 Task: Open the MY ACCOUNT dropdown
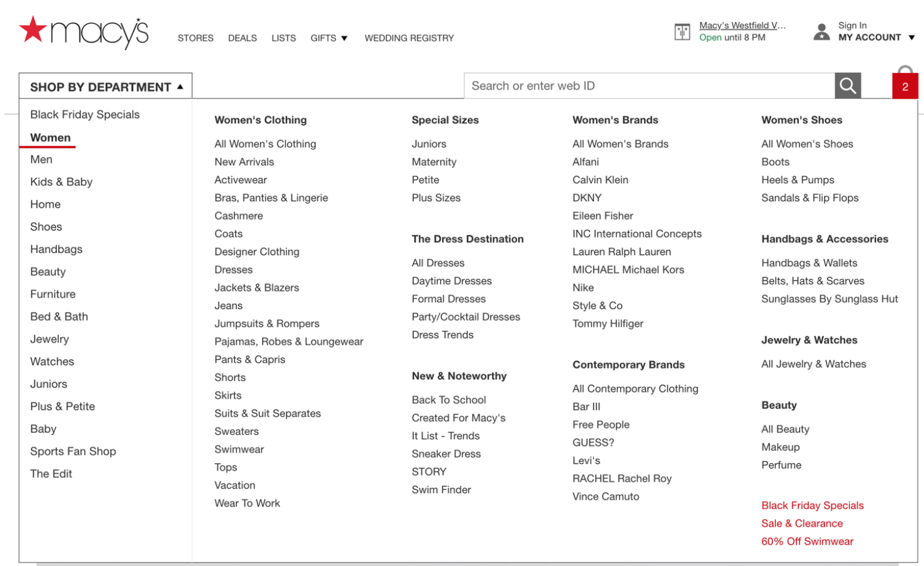pos(876,37)
